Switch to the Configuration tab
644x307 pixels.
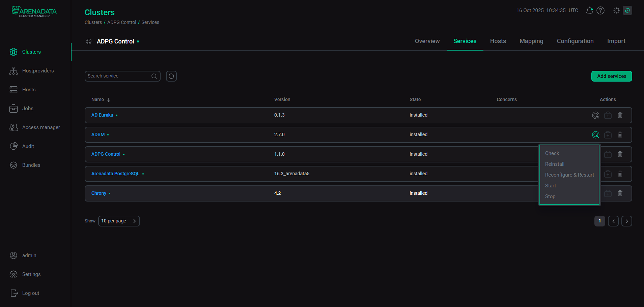[x=575, y=41]
